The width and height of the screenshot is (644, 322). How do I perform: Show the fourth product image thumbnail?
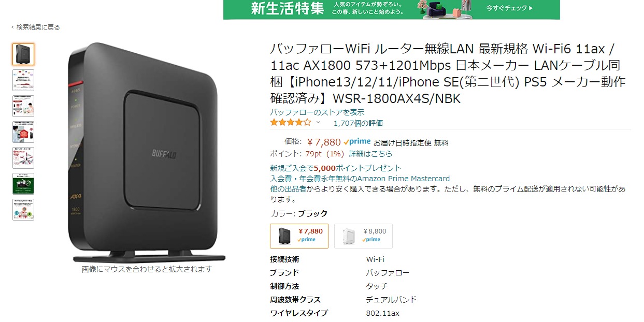23,132
